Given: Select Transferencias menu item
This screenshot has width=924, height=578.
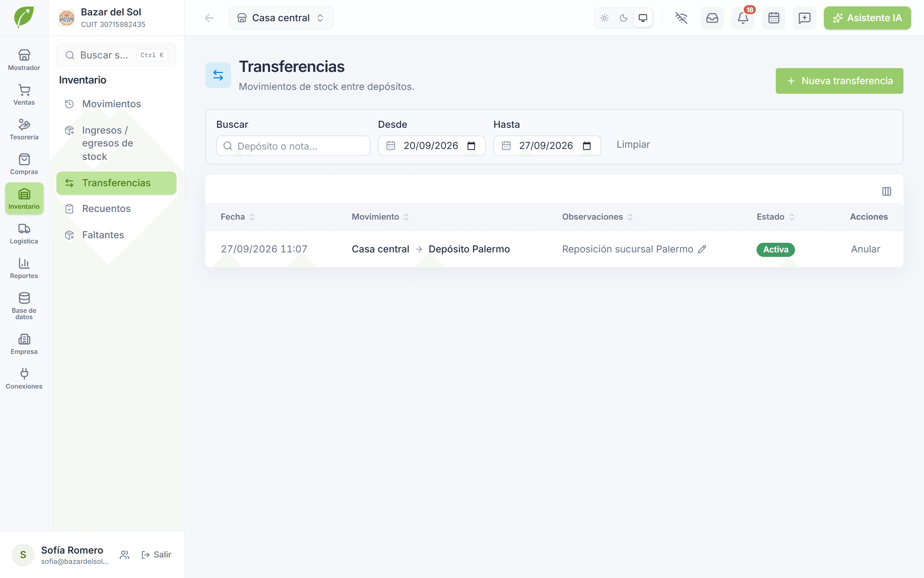Looking at the screenshot, I should pos(116,183).
